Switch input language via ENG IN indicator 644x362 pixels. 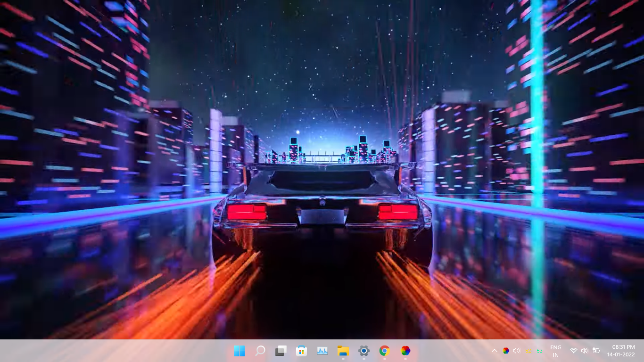click(556, 351)
